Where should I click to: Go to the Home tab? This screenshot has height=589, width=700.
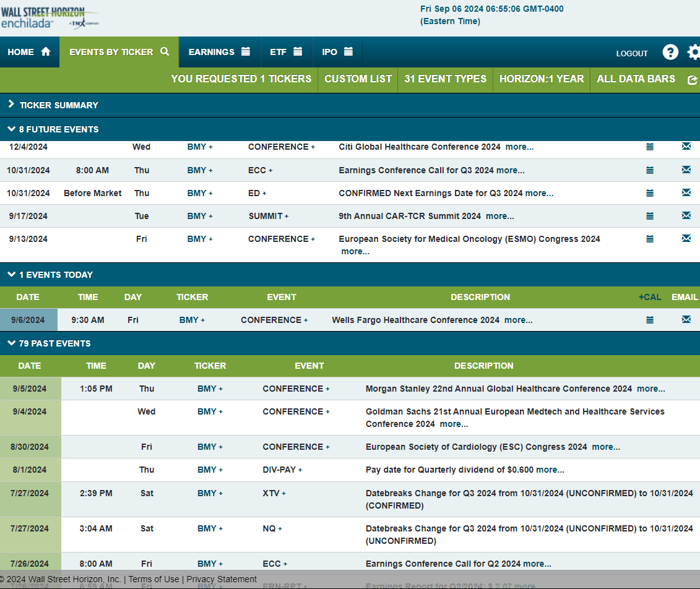coord(30,52)
